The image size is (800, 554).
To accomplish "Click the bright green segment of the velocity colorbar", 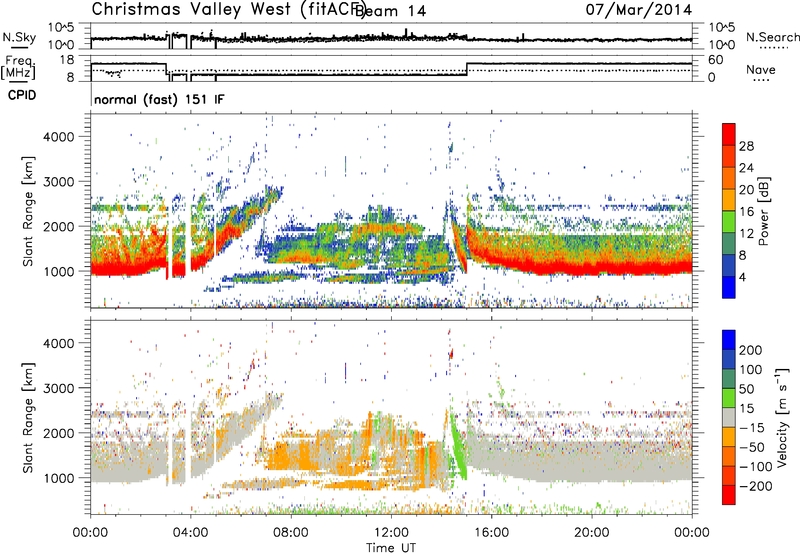I will [x=729, y=398].
